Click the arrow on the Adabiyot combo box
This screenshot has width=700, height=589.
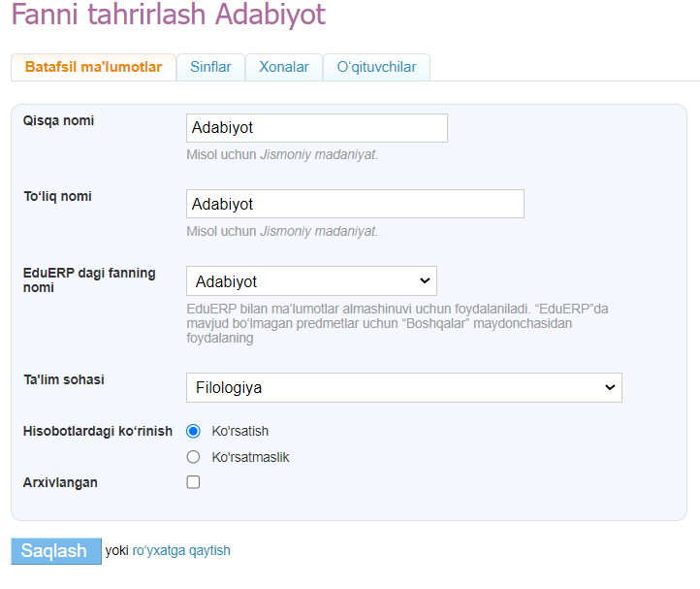click(x=424, y=281)
